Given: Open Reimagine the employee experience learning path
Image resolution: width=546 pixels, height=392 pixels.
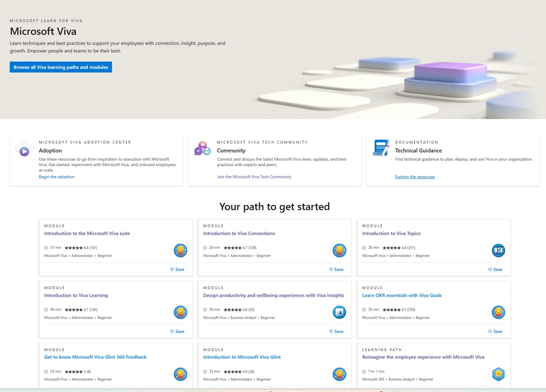Looking at the screenshot, I should click(x=423, y=357).
